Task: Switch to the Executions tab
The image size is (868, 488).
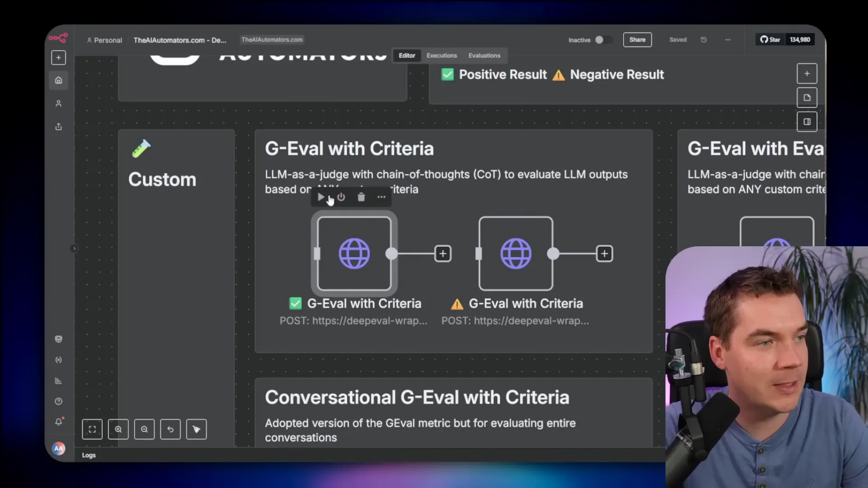Action: tap(442, 56)
